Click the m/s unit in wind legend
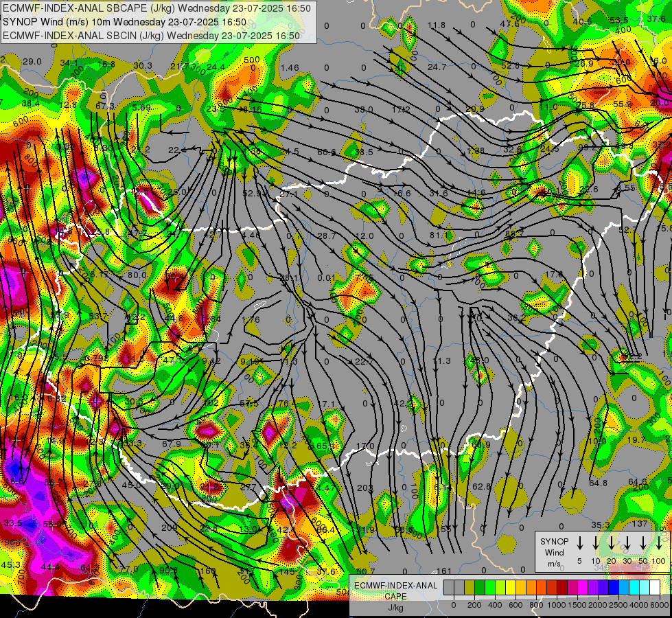The image size is (672, 618). coord(554,564)
